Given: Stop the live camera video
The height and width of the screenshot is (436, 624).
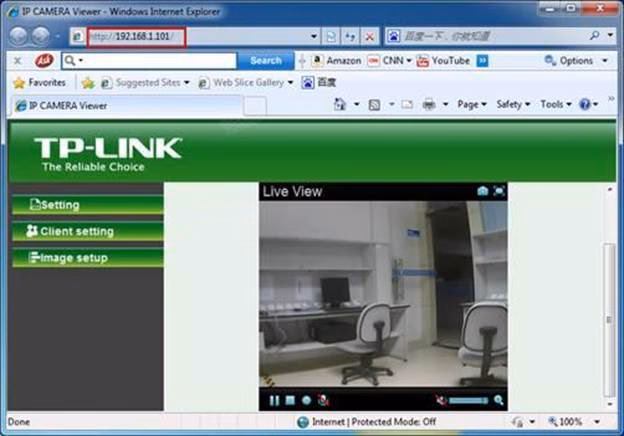Looking at the screenshot, I should pos(290,400).
